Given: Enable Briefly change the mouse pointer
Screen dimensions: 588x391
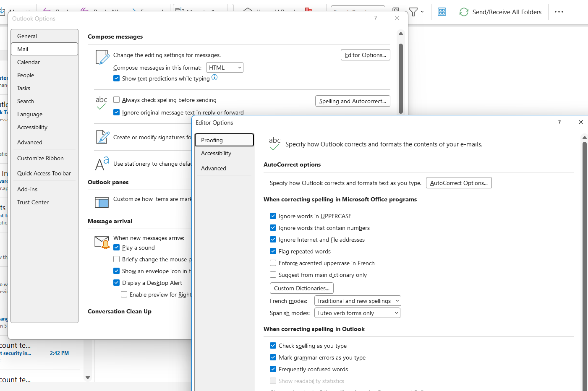Looking at the screenshot, I should coord(117,259).
